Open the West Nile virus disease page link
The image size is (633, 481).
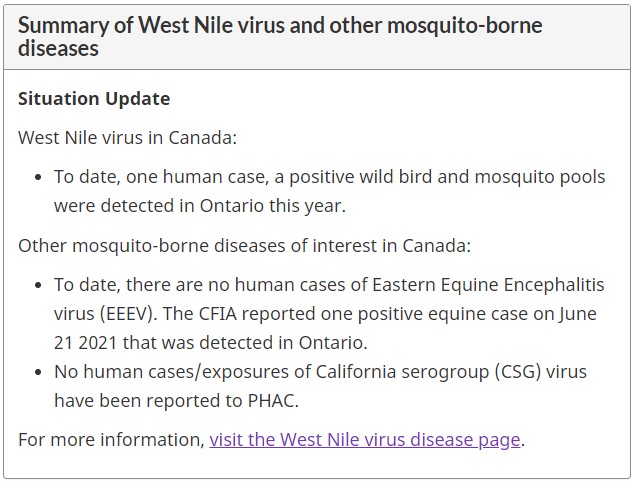365,440
